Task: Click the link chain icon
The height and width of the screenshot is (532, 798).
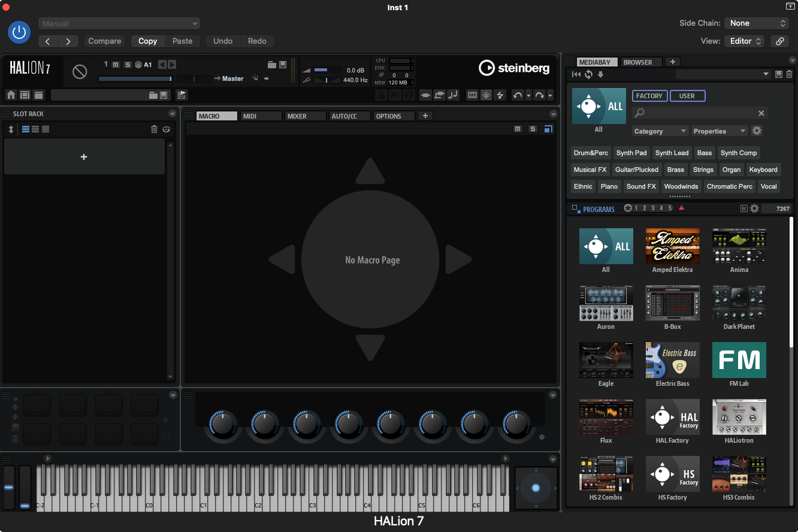Action: point(779,41)
